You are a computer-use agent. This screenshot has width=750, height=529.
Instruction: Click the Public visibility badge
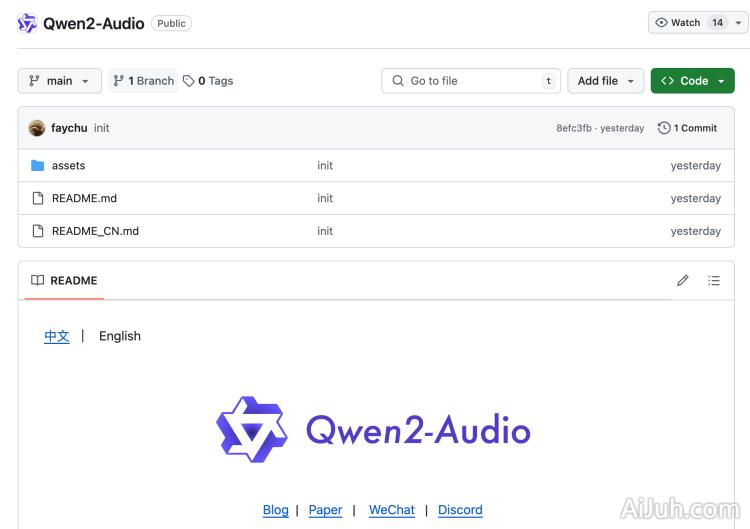[x=171, y=23]
